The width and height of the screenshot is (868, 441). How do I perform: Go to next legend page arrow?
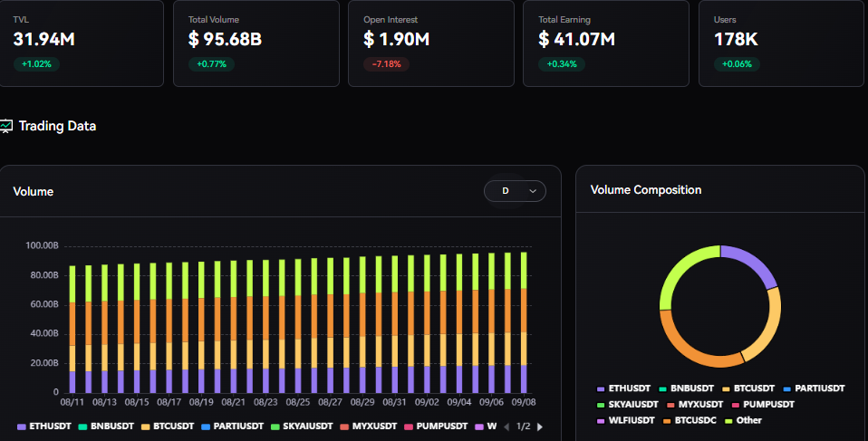pyautogui.click(x=540, y=427)
